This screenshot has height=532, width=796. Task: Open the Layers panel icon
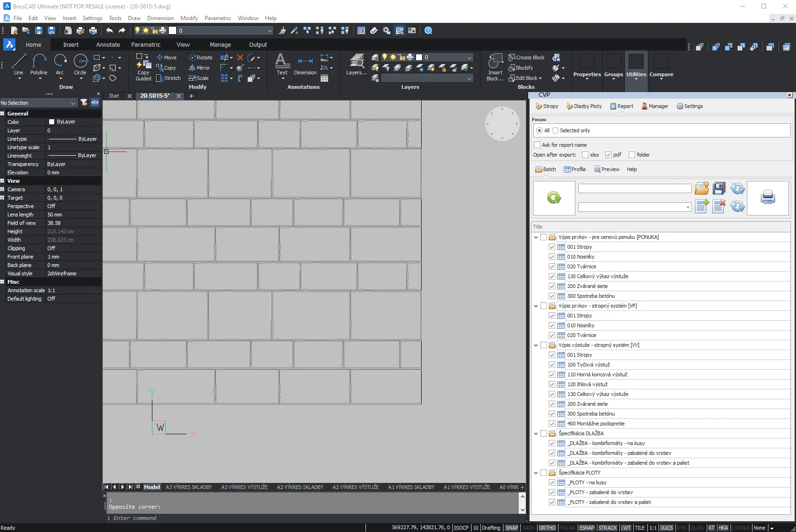[x=357, y=65]
